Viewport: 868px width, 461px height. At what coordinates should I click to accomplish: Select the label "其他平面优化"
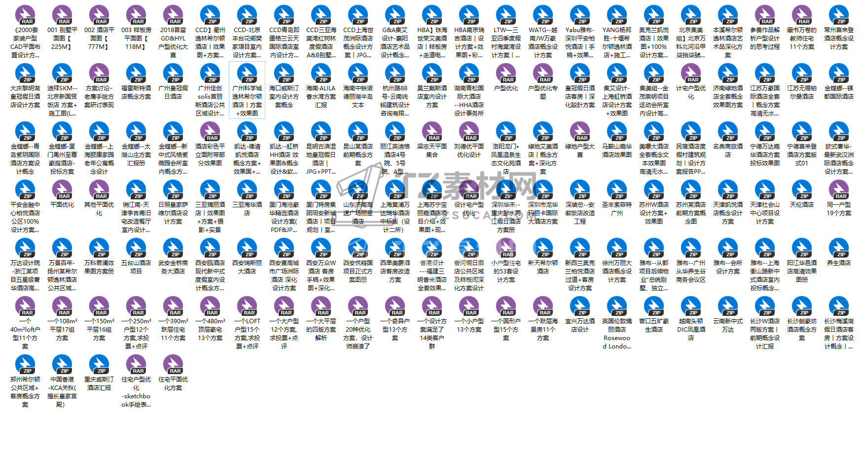coord(99,209)
